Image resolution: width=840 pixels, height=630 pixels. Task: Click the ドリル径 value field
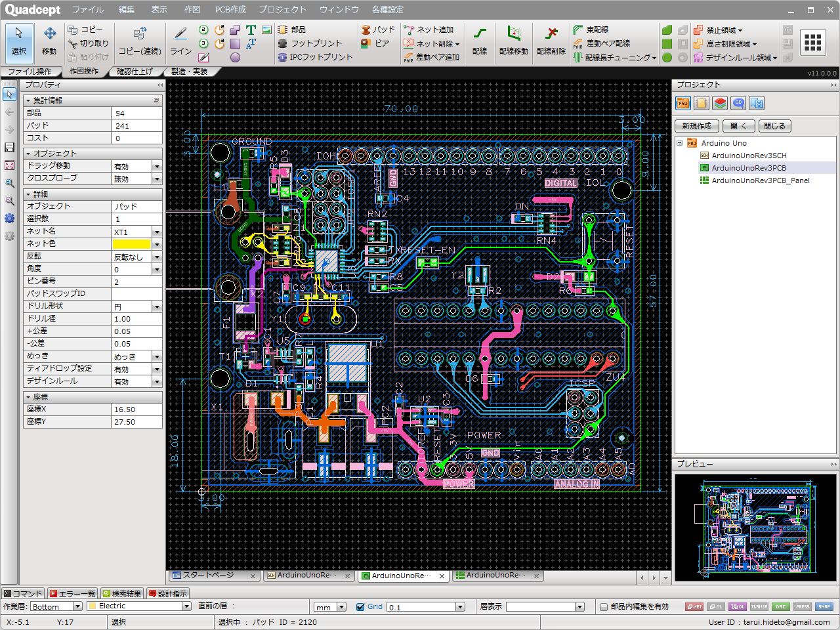136,319
